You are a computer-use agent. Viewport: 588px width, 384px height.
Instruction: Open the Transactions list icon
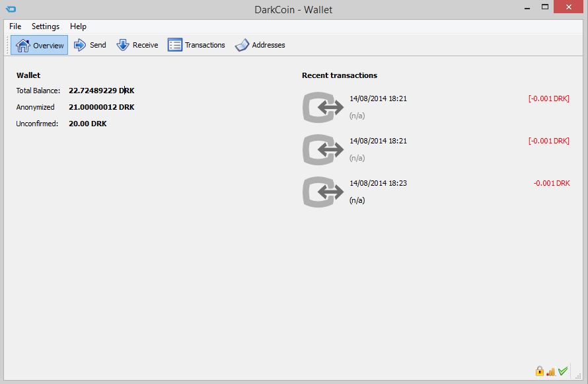coord(175,45)
